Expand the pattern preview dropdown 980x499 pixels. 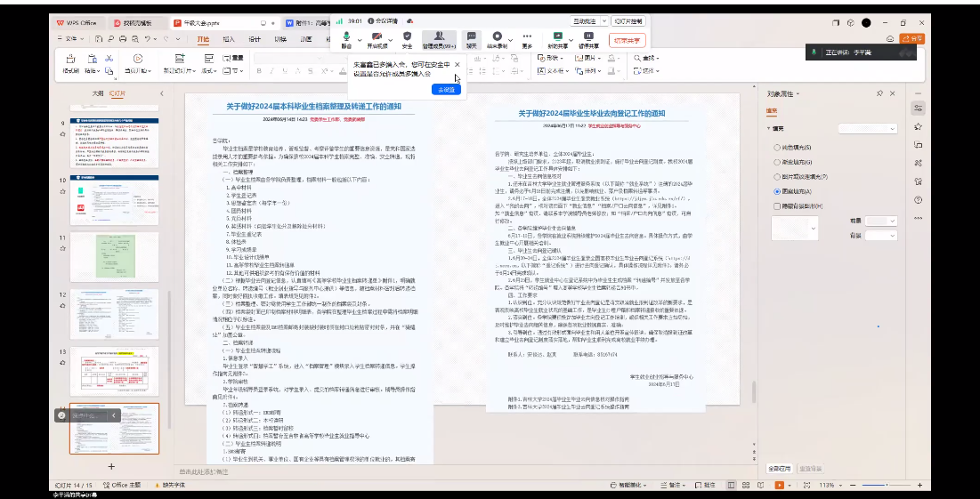pos(813,229)
